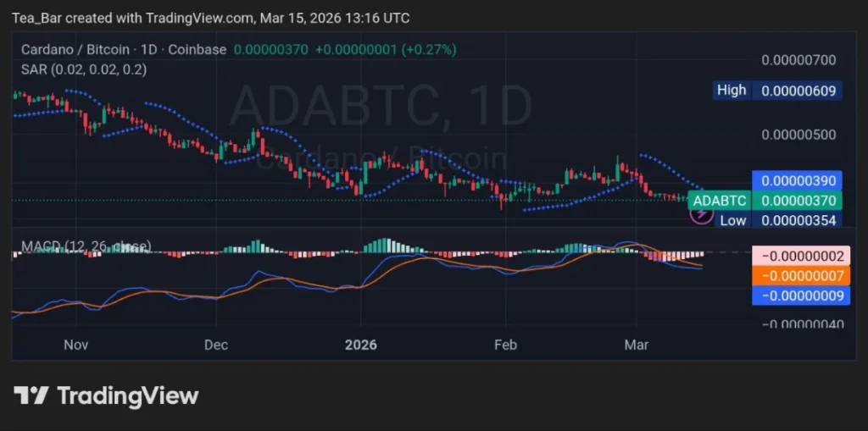Click the 0.00000370 last price in header
The height and width of the screenshot is (431, 868).
(x=270, y=50)
